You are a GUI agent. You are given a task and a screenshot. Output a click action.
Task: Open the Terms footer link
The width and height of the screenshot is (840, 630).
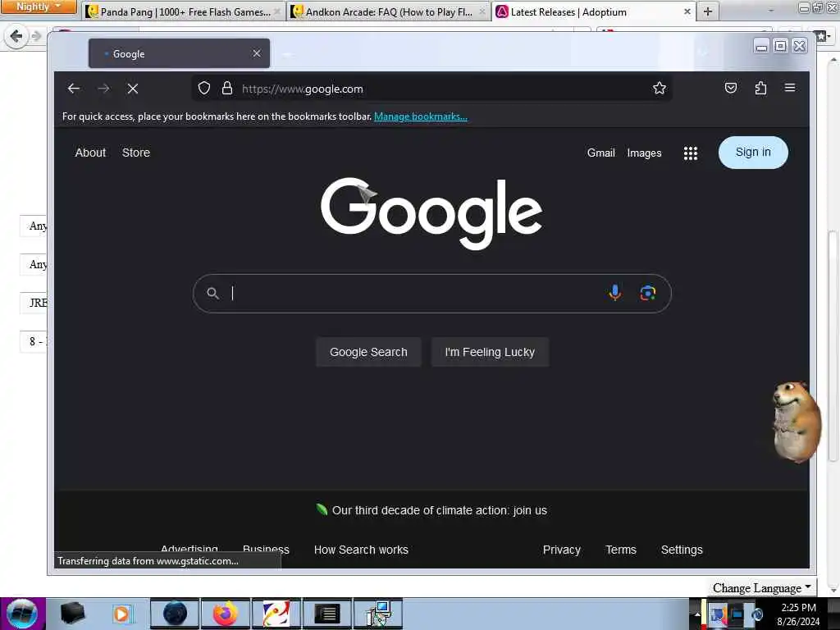[x=621, y=550]
